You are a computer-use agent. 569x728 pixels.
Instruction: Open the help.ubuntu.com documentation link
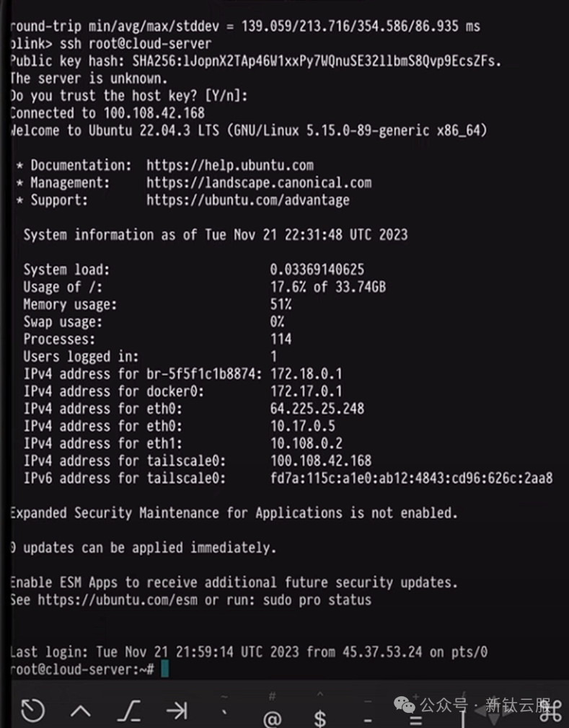tap(230, 165)
